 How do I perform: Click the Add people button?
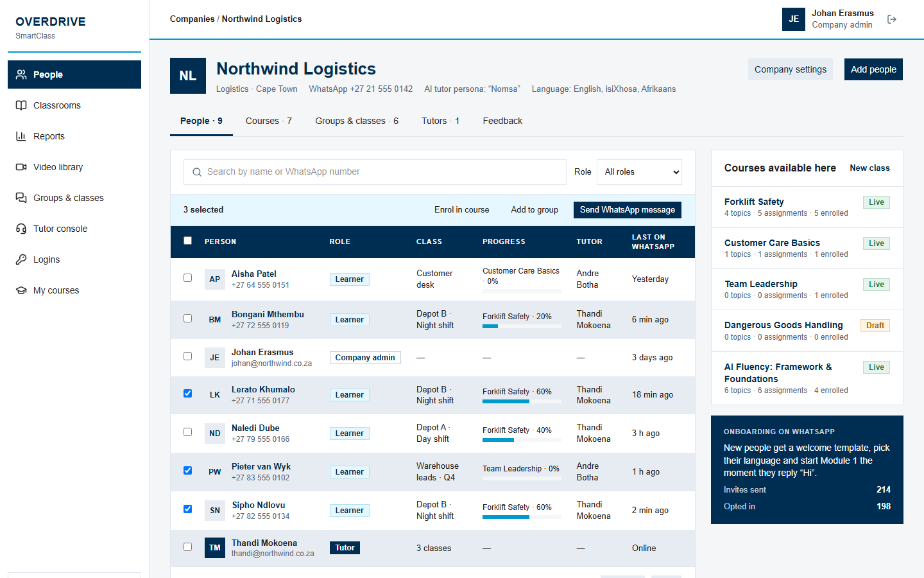(x=873, y=69)
